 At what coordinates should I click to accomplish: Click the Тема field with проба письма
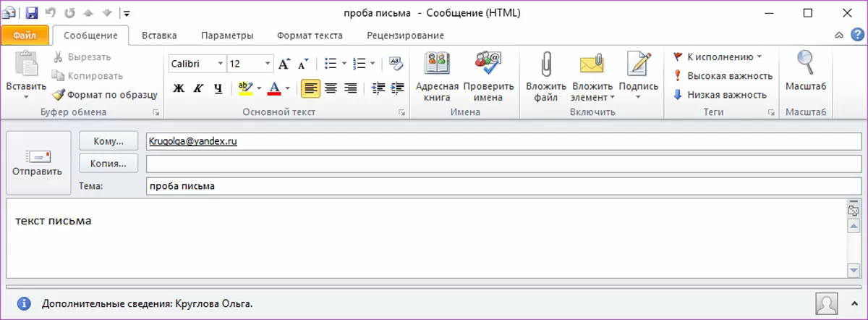[x=503, y=186]
